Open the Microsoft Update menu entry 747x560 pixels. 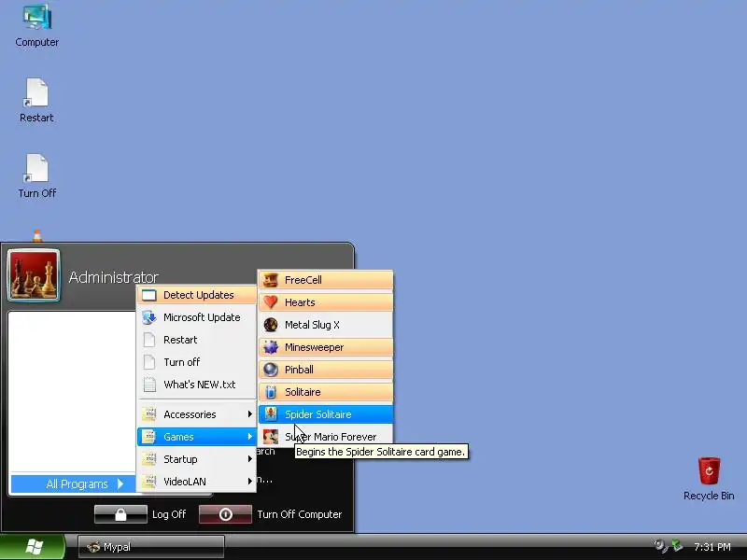tap(197, 317)
